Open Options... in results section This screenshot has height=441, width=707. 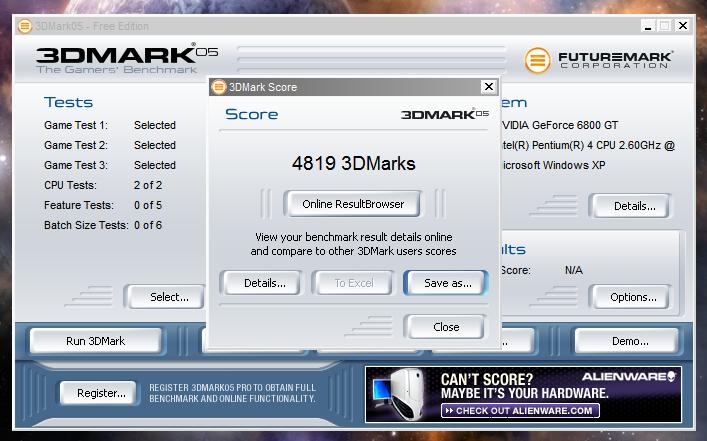click(x=633, y=297)
